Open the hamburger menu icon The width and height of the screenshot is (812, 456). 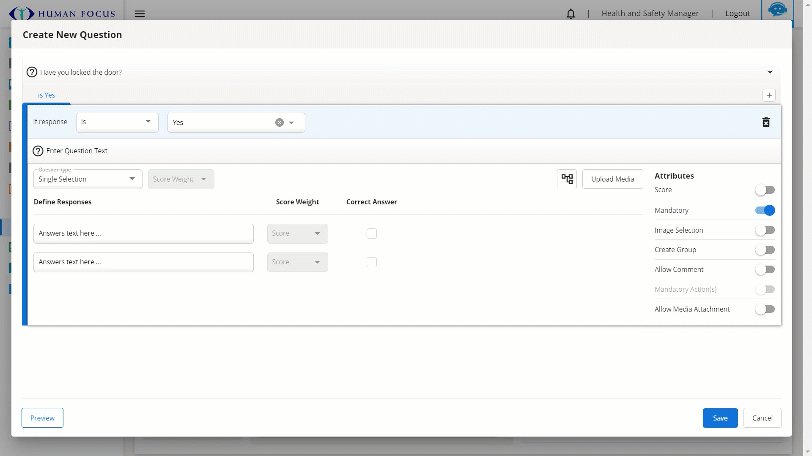point(140,14)
